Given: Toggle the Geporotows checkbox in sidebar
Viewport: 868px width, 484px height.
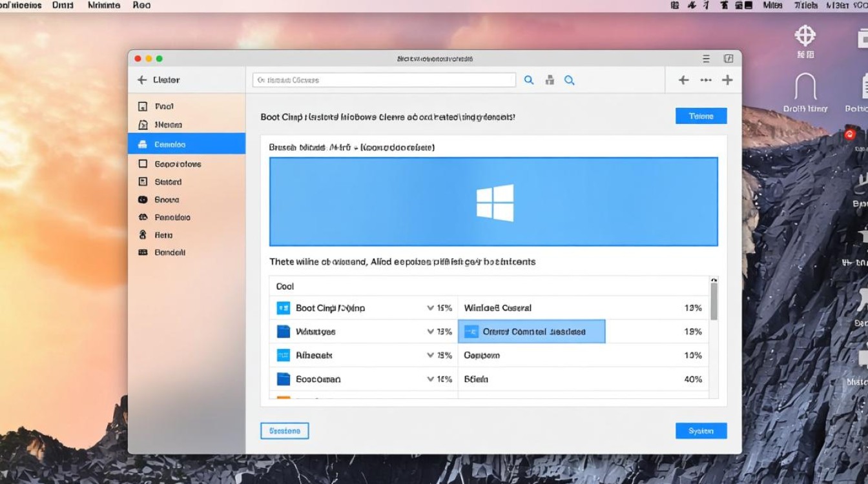Looking at the screenshot, I should pos(143,164).
